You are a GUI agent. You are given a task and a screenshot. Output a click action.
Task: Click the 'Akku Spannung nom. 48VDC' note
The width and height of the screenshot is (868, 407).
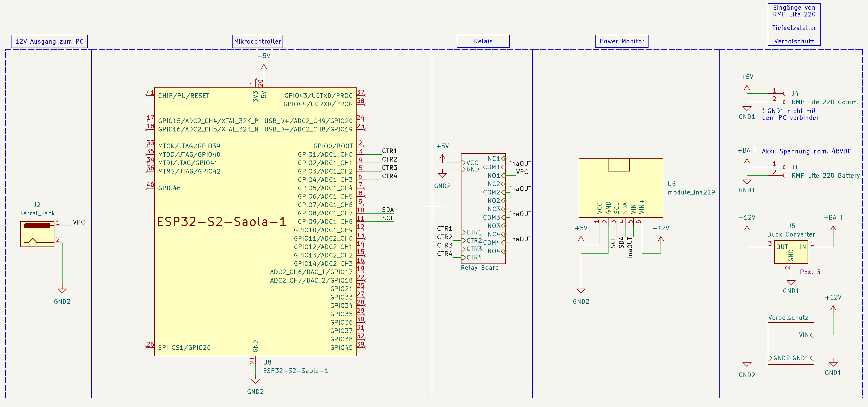click(807, 151)
